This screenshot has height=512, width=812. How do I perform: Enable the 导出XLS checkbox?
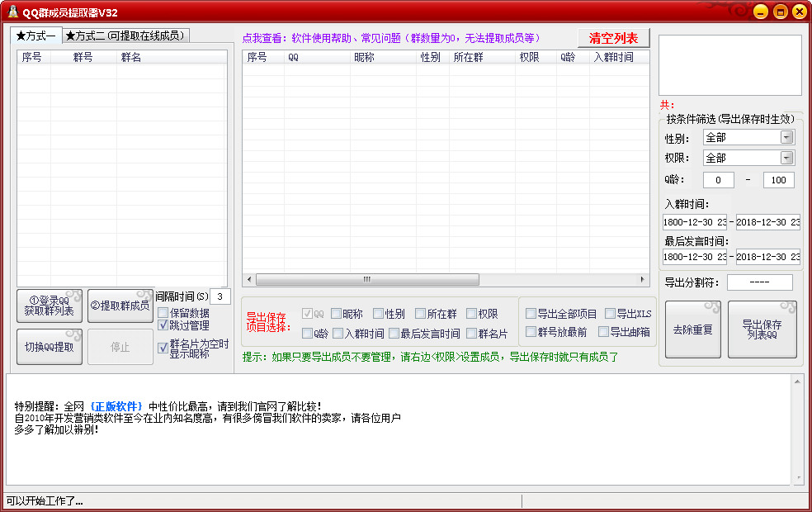(610, 313)
